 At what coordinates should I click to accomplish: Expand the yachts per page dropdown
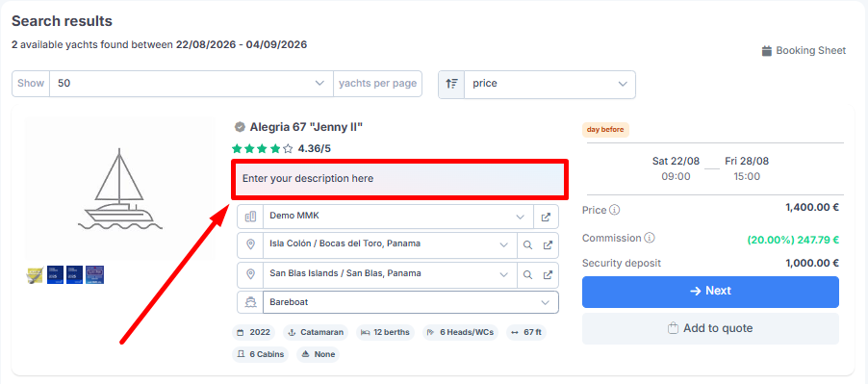(x=191, y=84)
